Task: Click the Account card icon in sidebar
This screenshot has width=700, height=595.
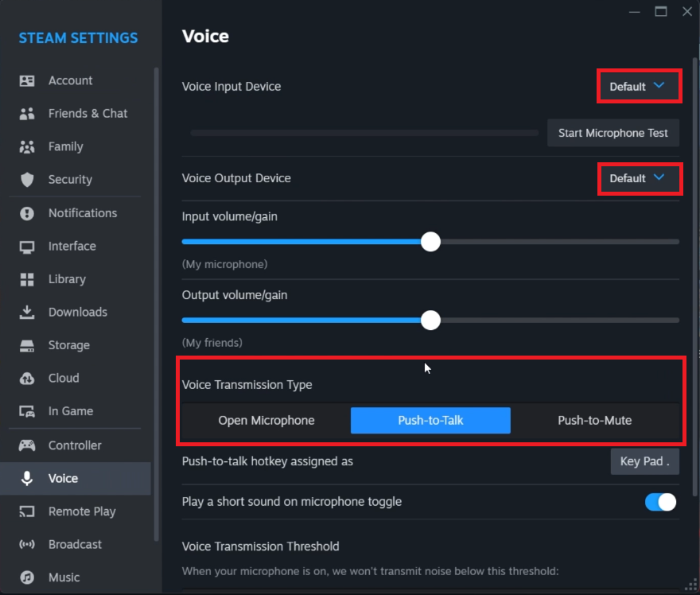Action: click(x=27, y=81)
